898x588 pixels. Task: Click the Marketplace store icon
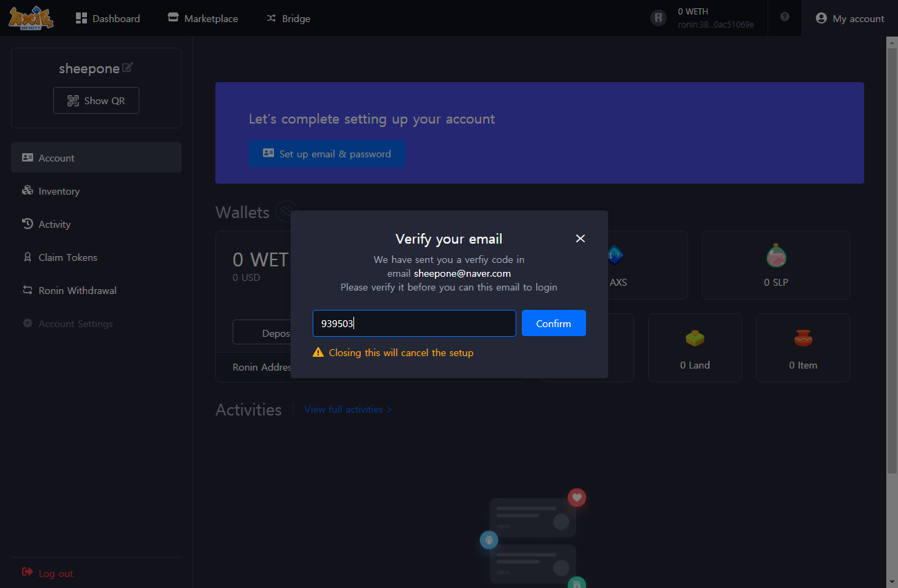[x=173, y=18]
